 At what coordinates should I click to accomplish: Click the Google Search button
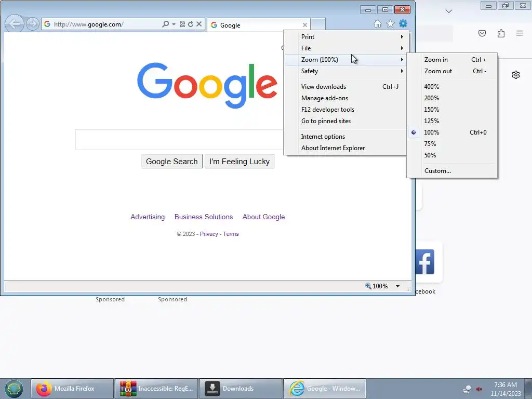pos(171,162)
